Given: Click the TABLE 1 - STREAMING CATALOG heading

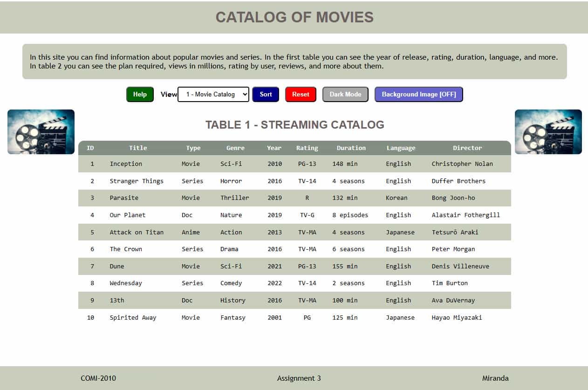Looking at the screenshot, I should (x=295, y=124).
